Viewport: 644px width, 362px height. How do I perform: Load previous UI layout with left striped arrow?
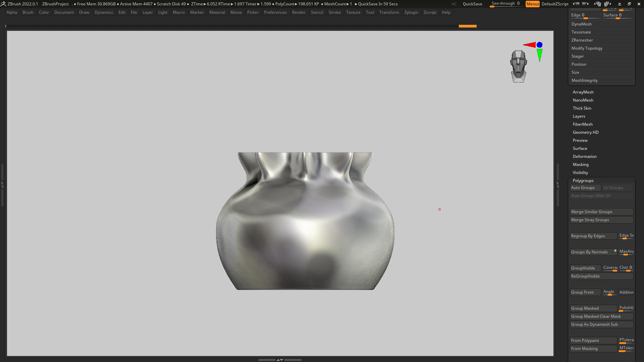coord(576,4)
